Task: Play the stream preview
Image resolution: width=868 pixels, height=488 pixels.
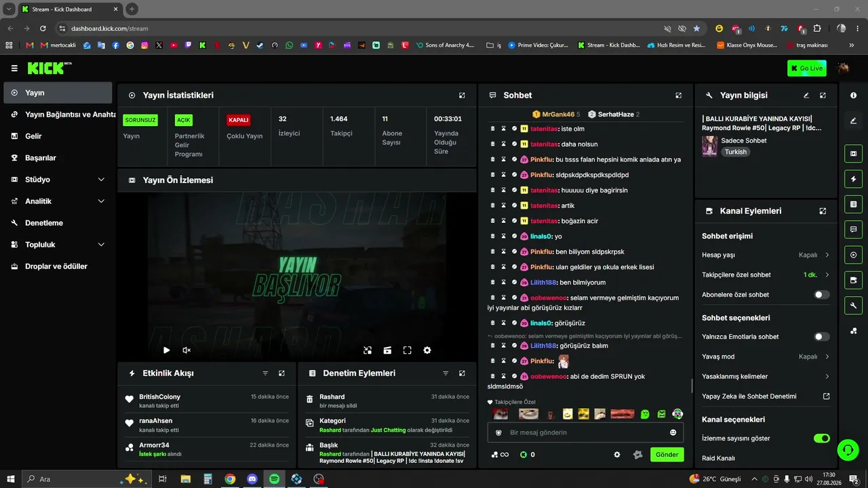Action: click(166, 350)
